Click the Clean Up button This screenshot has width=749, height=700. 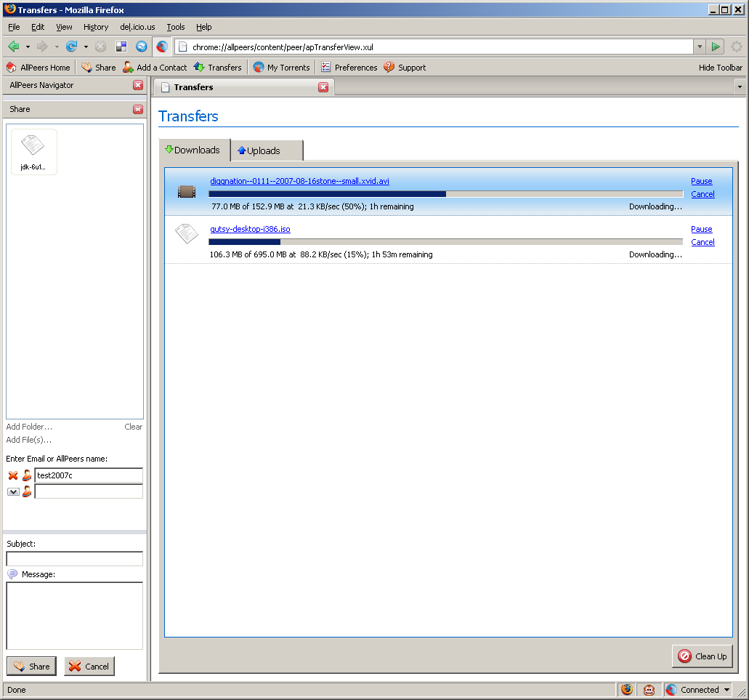[x=703, y=656]
